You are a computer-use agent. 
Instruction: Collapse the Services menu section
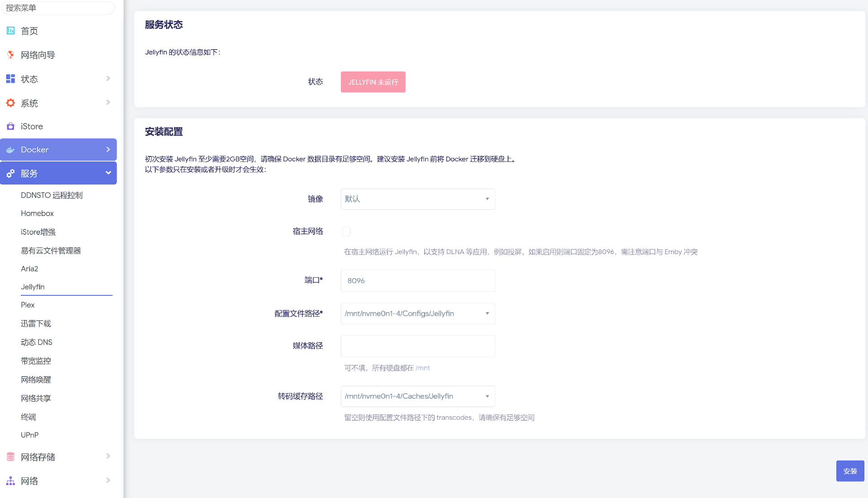pos(108,173)
